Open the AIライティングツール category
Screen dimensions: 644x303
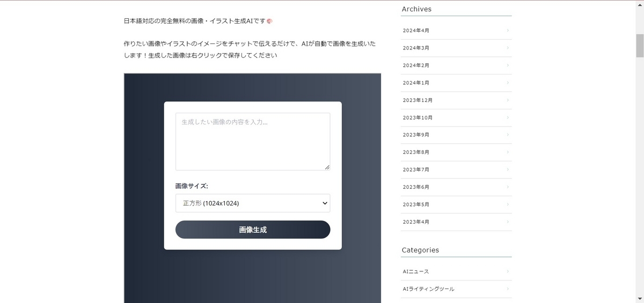pos(456,289)
